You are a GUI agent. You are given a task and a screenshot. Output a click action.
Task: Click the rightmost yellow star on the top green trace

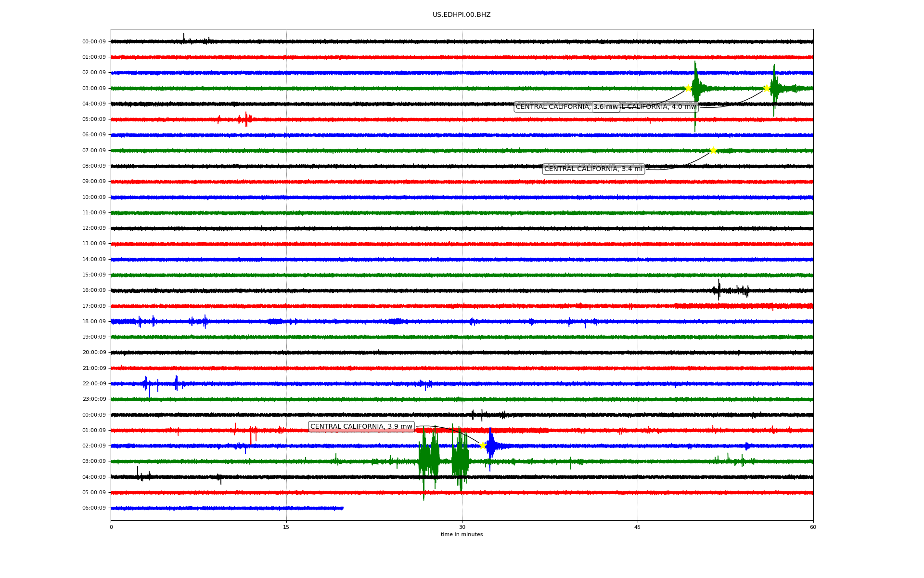(x=767, y=88)
